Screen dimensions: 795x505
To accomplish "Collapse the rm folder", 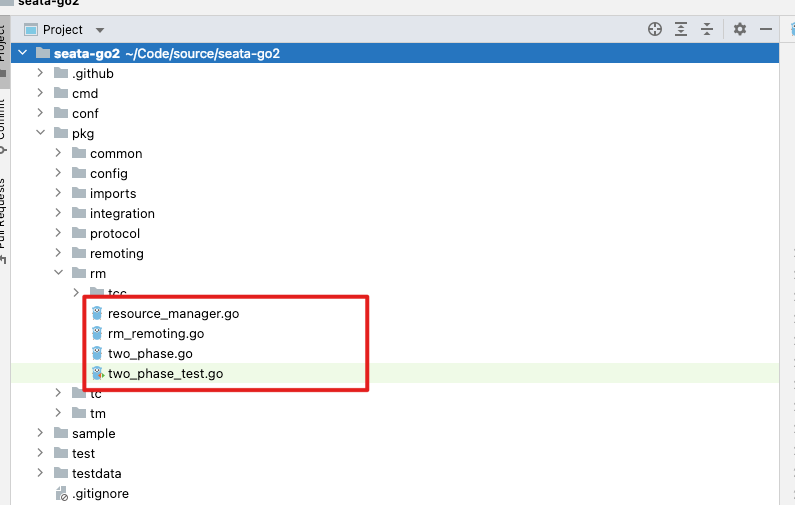I will click(58, 273).
